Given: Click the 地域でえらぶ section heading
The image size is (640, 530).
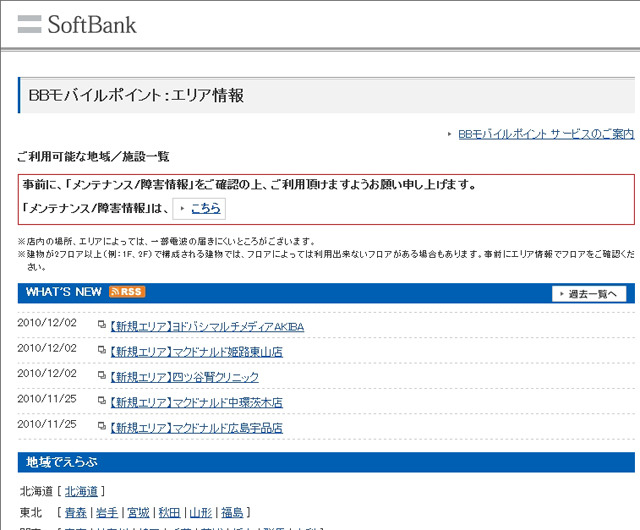Looking at the screenshot, I should coord(62,462).
